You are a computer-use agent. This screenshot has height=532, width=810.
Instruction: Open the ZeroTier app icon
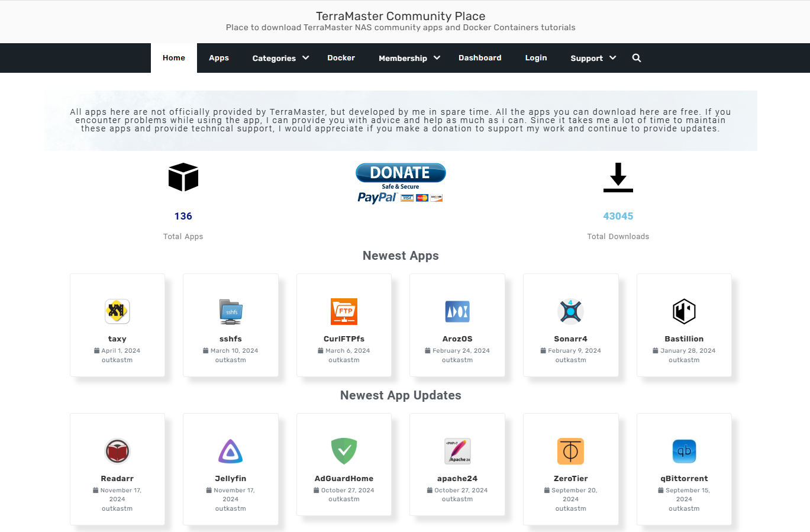[570, 451]
